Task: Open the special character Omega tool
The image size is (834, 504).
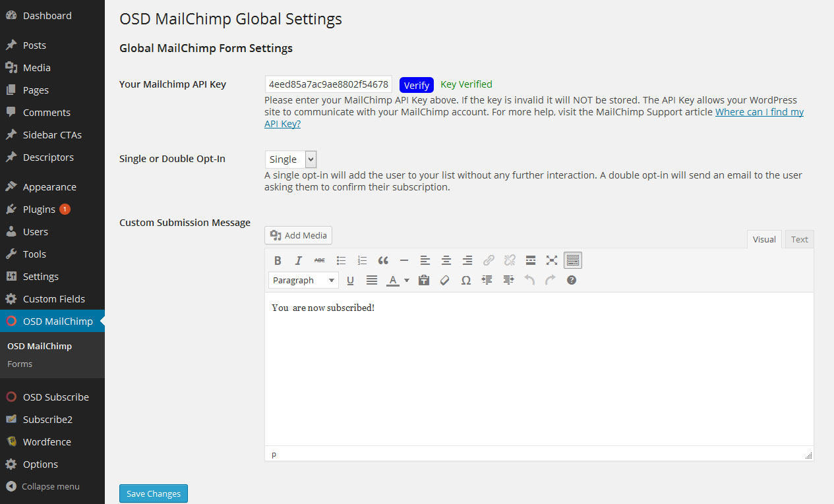Action: (466, 280)
